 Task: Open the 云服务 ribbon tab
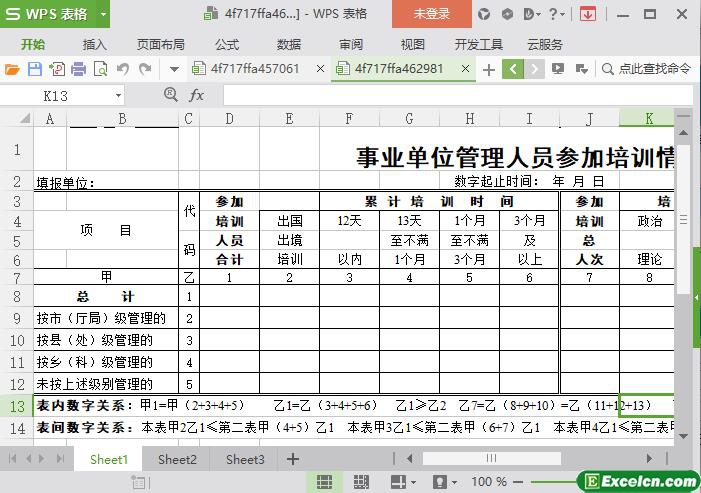point(545,45)
